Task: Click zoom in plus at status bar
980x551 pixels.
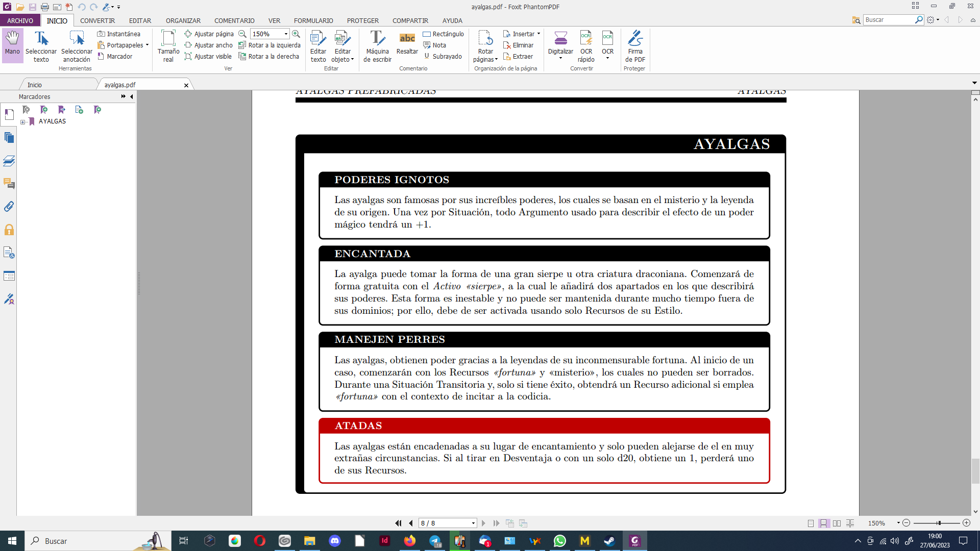Action: 966,523
